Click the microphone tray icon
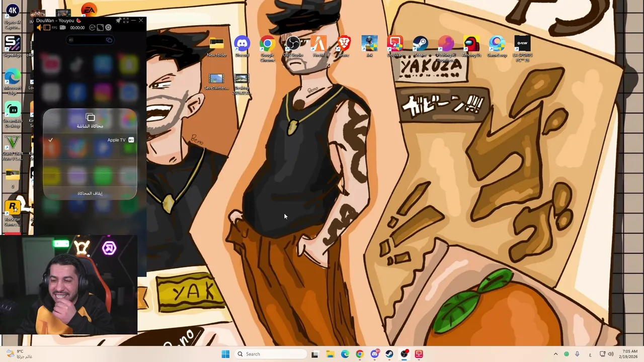 pos(577,354)
